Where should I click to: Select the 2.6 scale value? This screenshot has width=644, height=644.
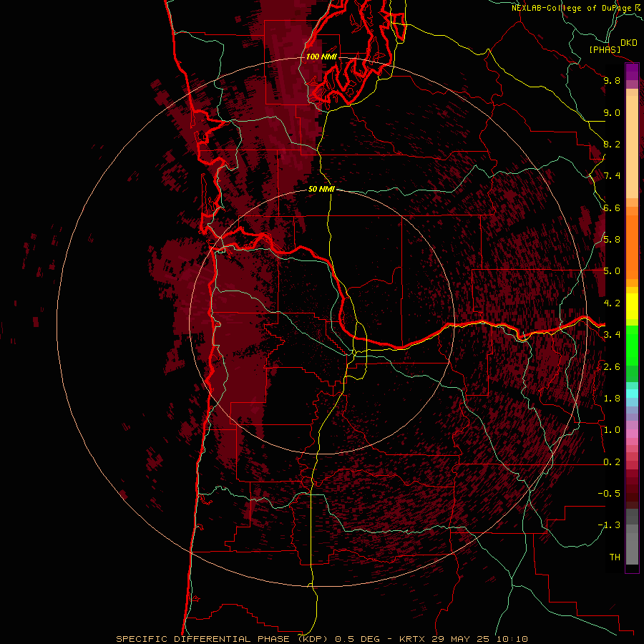(612, 367)
